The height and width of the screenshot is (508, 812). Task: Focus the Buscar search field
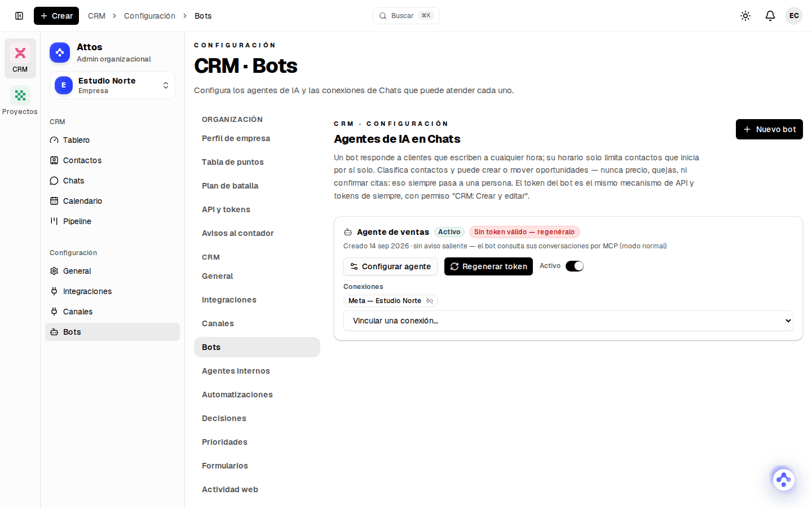[x=406, y=16]
